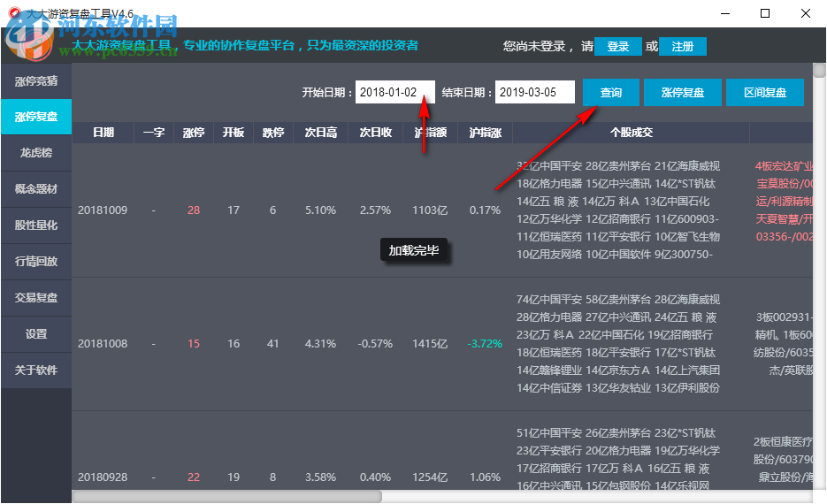Click the 沪指额 column header
827x504 pixels.
coord(431,133)
